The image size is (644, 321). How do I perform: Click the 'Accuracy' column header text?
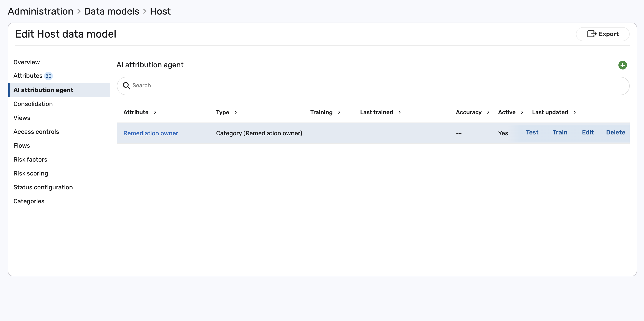(x=468, y=113)
